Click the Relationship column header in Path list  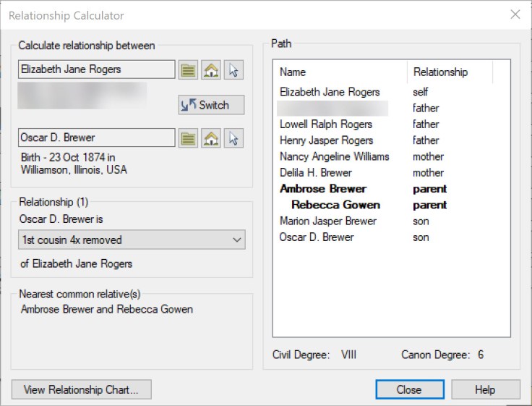[x=449, y=72]
